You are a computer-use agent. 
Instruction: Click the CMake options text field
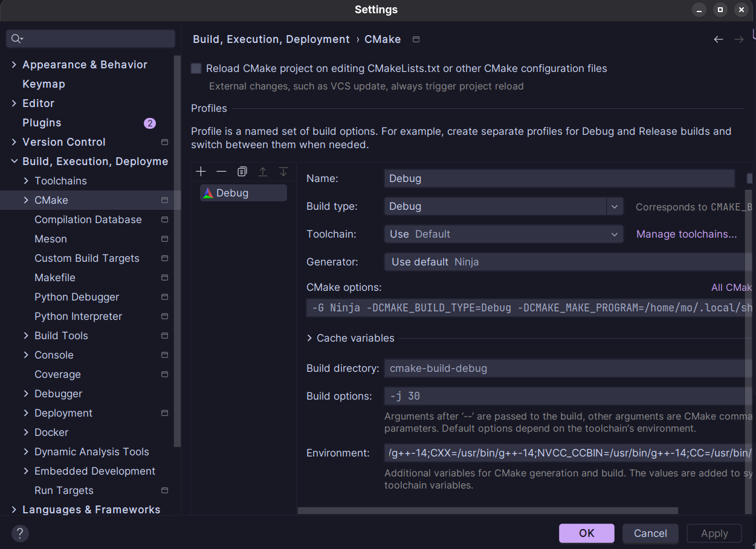(x=529, y=308)
